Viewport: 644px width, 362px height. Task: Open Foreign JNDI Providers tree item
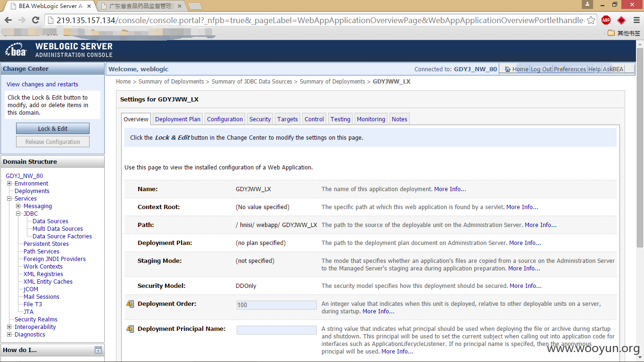(55, 259)
